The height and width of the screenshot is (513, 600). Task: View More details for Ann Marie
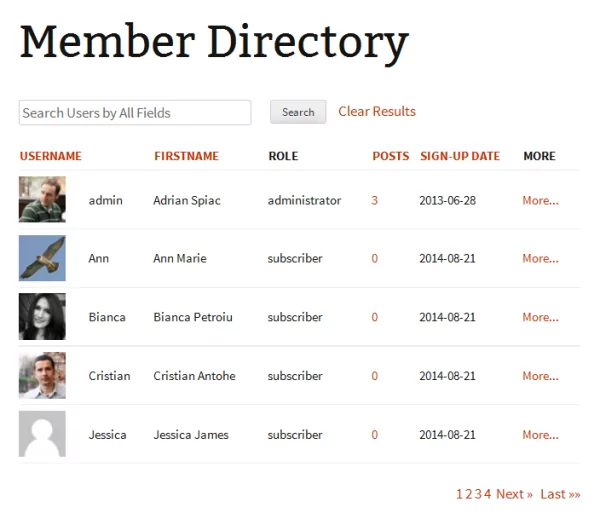point(540,258)
